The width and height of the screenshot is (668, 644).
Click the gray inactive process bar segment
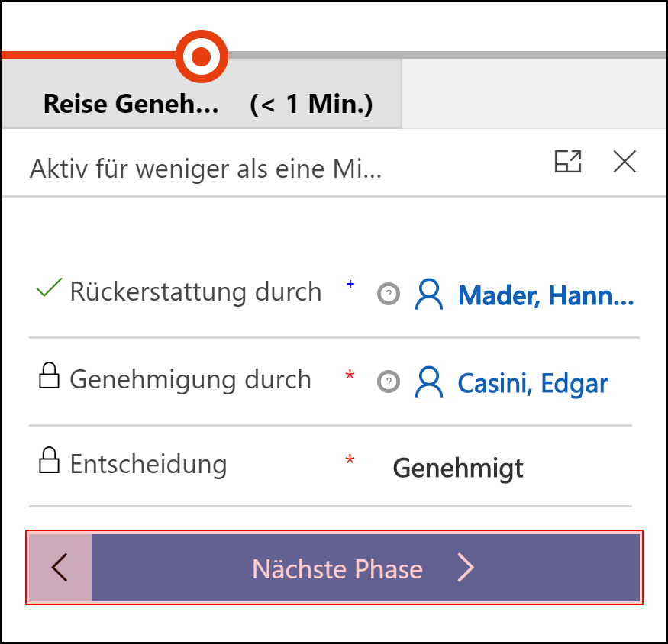[x=447, y=55]
